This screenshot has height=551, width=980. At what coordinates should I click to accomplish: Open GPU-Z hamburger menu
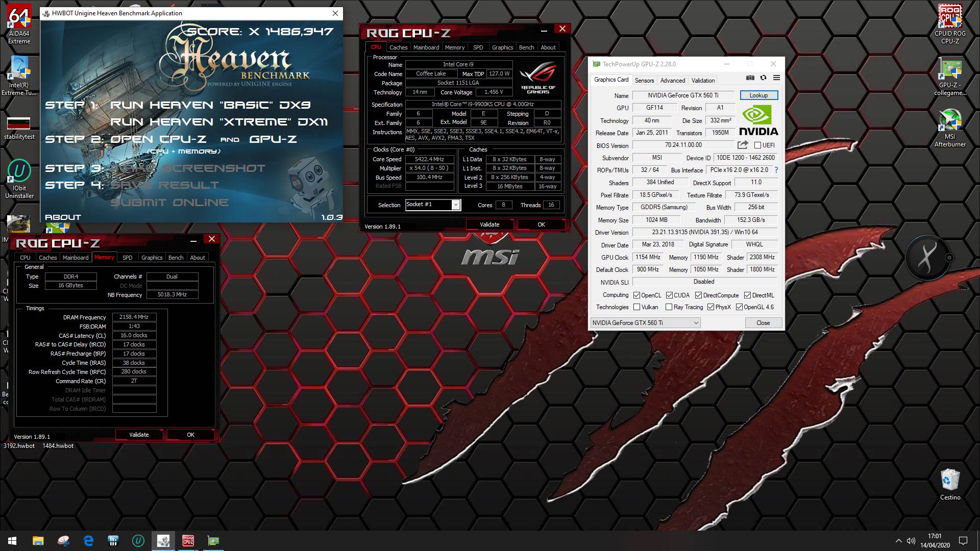[776, 78]
